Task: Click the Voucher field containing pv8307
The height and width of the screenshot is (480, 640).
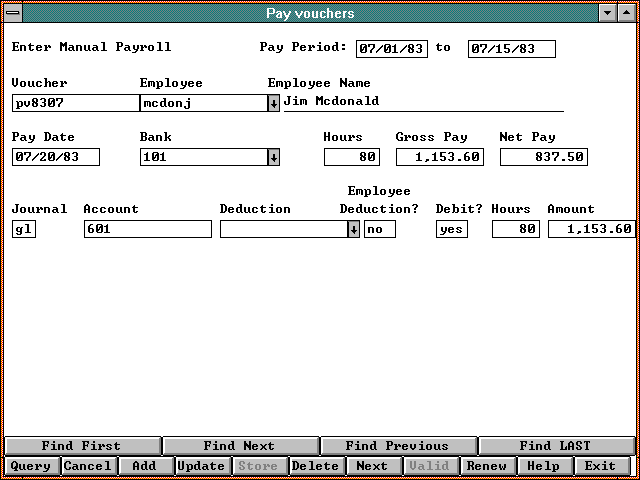Action: point(75,103)
